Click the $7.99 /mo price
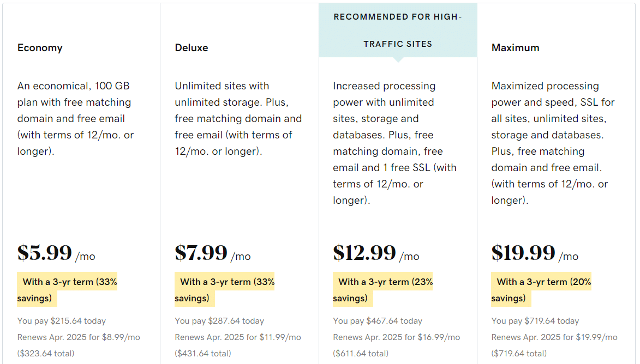 tap(213, 253)
